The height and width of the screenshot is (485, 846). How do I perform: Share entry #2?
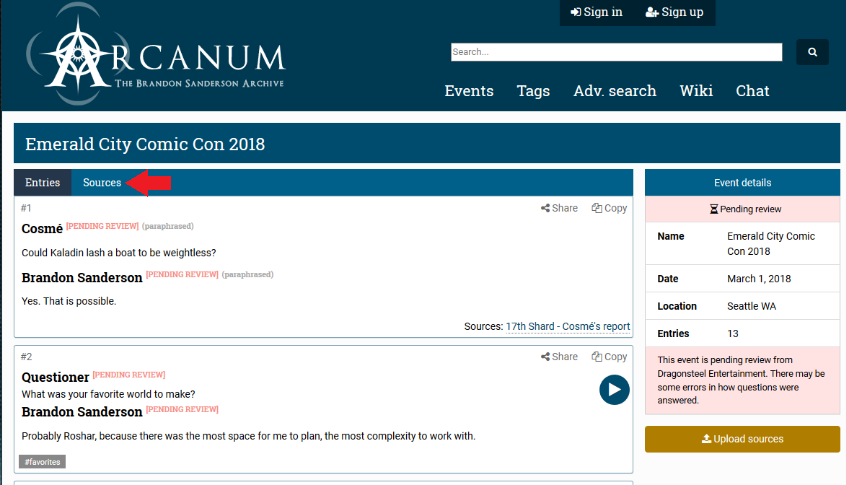click(x=559, y=357)
